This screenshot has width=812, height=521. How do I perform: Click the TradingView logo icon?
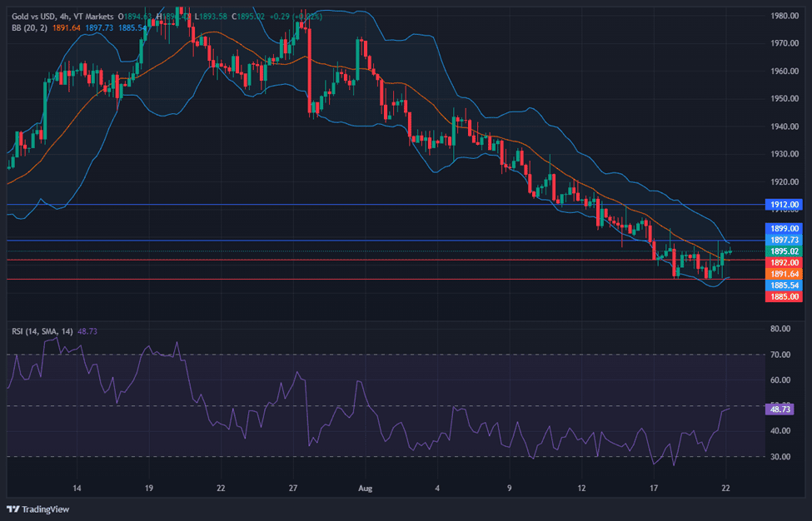(13, 509)
